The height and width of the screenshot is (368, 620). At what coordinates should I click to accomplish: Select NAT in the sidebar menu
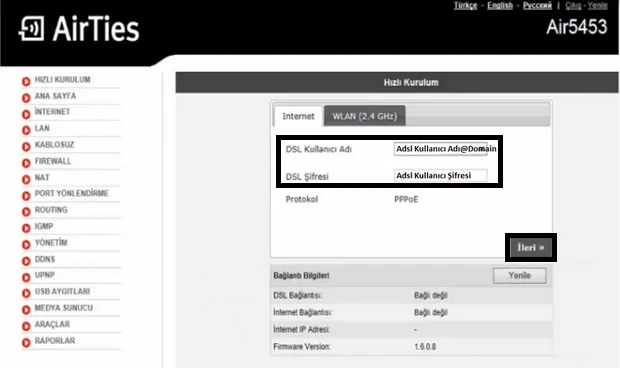(x=42, y=177)
